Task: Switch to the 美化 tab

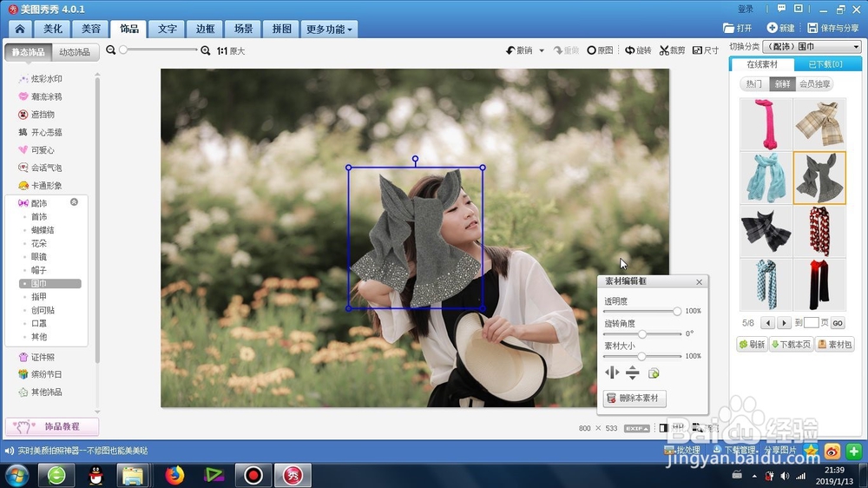Action: coord(53,29)
